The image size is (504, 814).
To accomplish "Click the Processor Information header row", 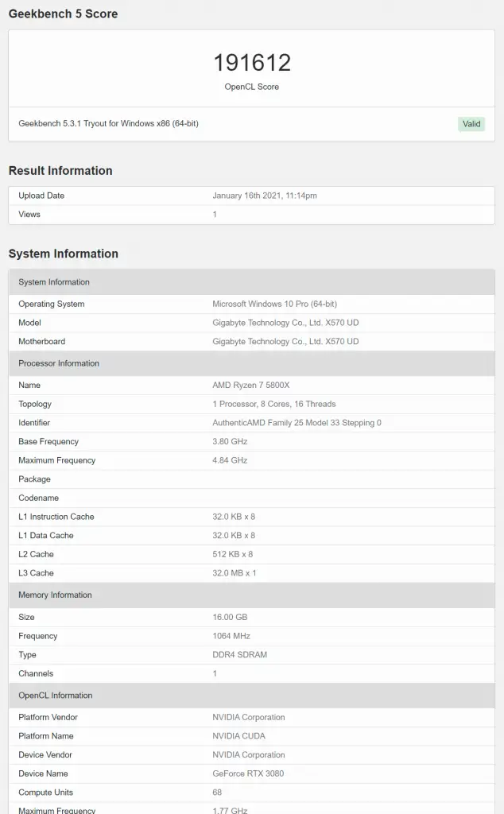I will (252, 363).
